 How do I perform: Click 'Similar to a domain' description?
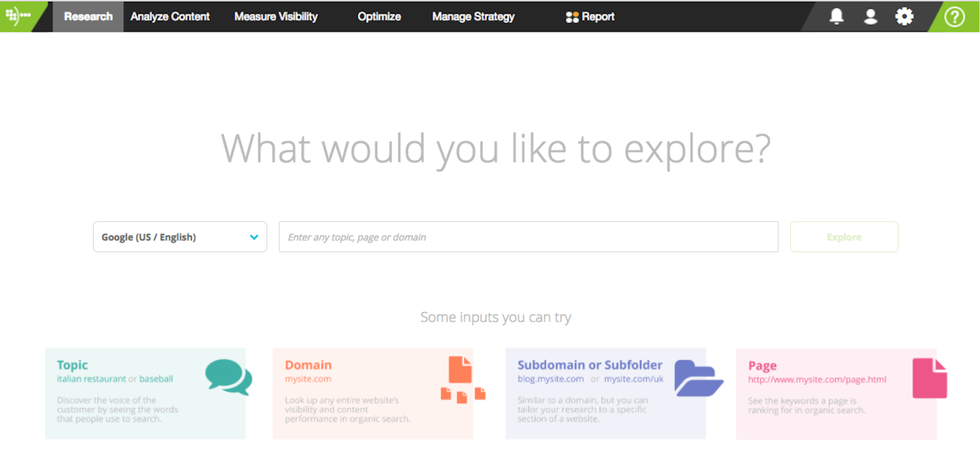[x=582, y=409]
